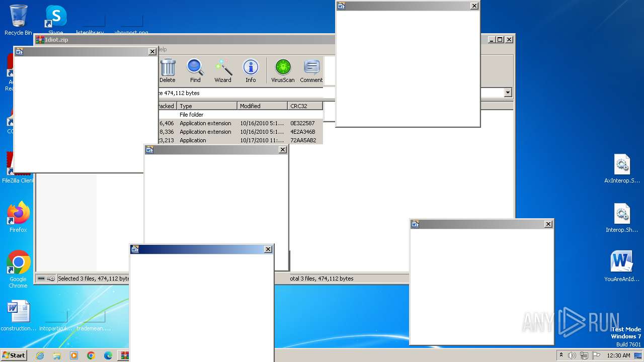Sort by the CRC32 column header
This screenshot has width=644, height=362.
coord(305,106)
